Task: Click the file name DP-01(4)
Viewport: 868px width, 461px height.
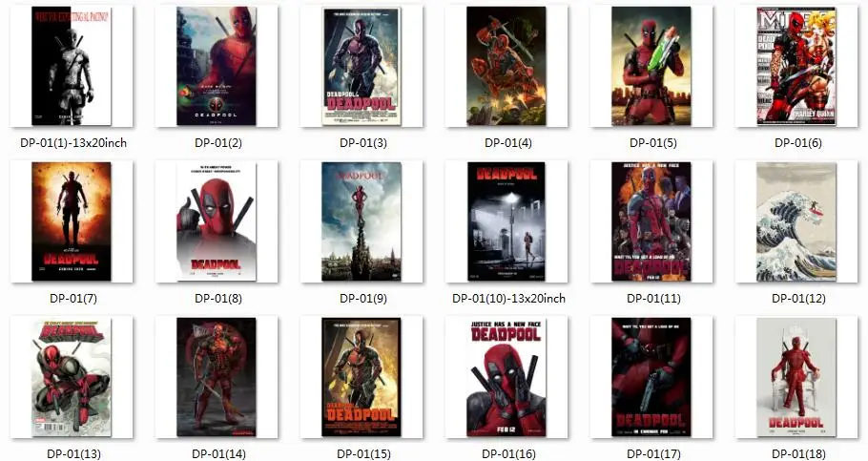Action: click(x=508, y=143)
